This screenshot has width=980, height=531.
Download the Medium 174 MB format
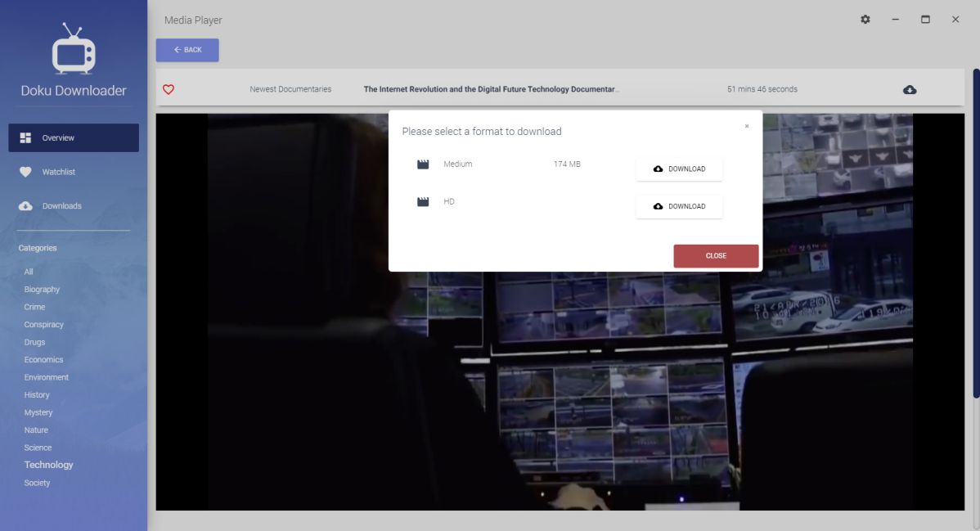coord(679,169)
